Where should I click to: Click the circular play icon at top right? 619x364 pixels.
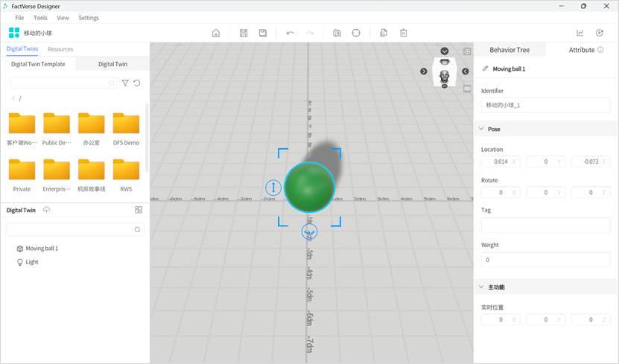tap(600, 33)
